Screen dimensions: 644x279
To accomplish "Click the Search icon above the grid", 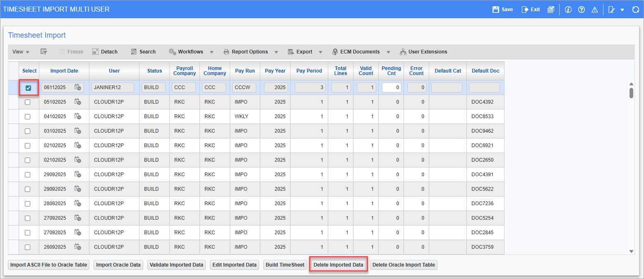I will pos(143,51).
